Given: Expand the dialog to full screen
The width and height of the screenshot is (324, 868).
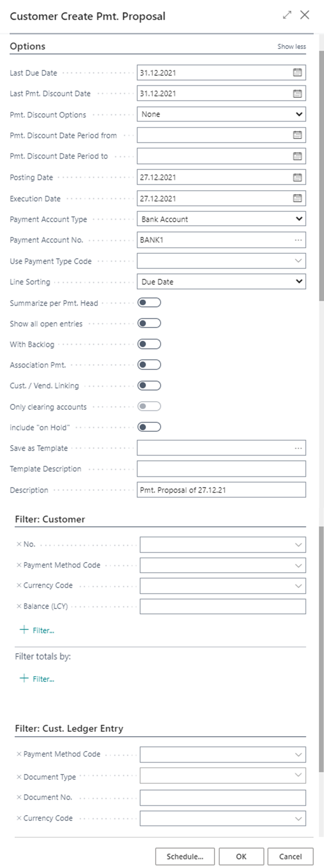Looking at the screenshot, I should click(287, 15).
